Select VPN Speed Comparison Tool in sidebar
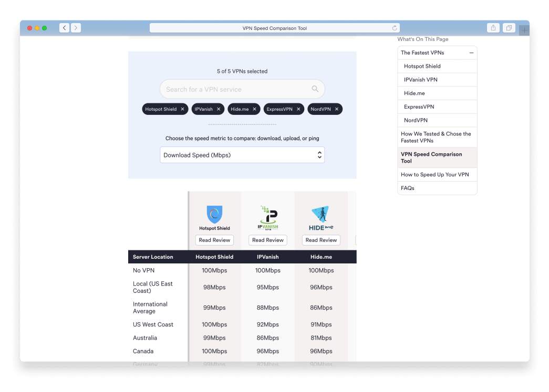Image resolution: width=549 pixels, height=392 pixels. point(431,157)
